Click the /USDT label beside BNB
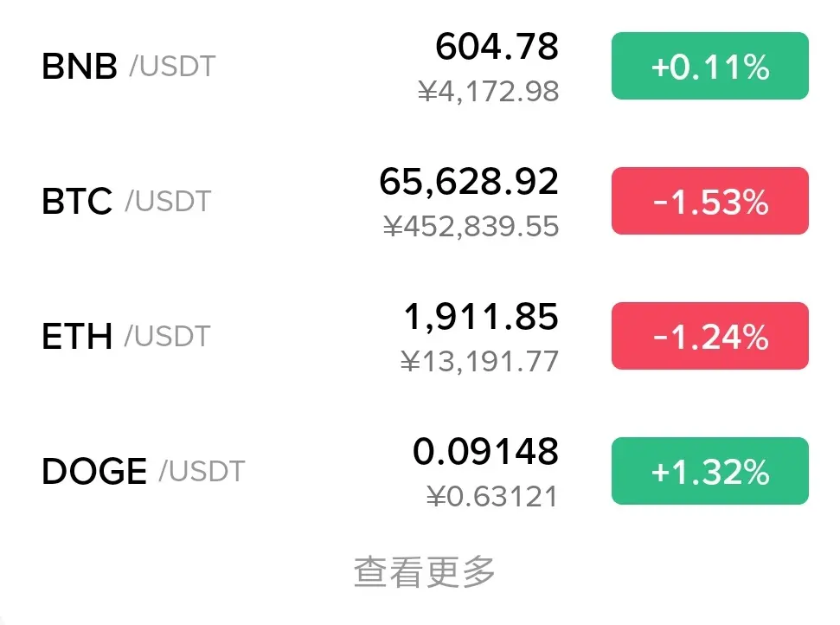 pos(172,67)
